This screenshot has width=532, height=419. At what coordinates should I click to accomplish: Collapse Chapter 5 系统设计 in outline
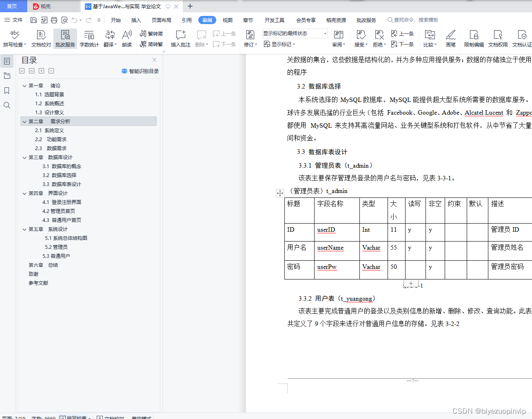point(24,229)
